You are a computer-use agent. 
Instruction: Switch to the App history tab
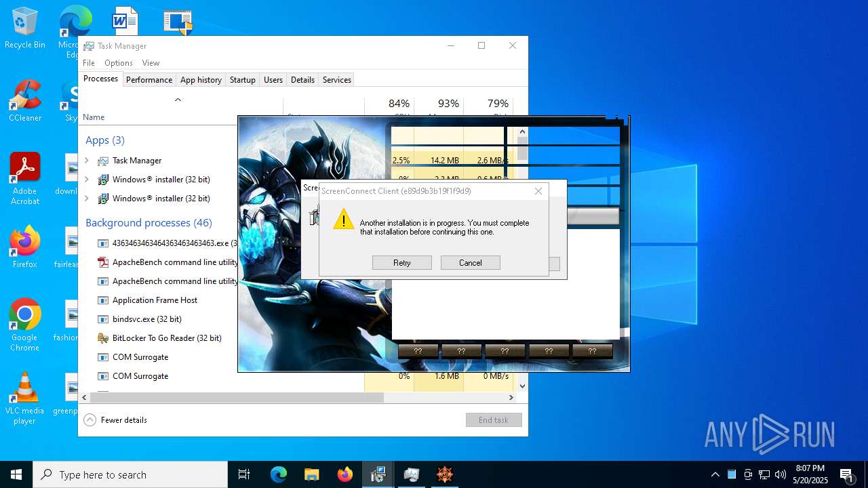coord(201,80)
